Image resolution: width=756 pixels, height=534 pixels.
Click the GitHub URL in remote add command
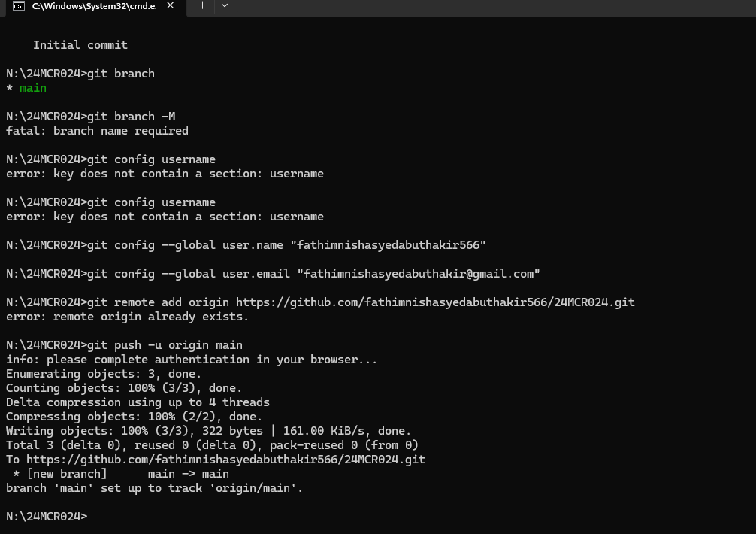tap(435, 302)
